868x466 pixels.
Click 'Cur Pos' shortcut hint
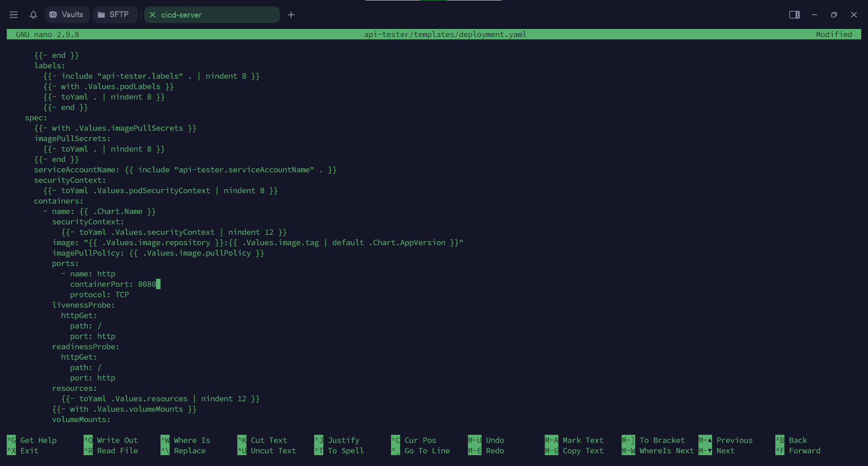click(x=414, y=440)
